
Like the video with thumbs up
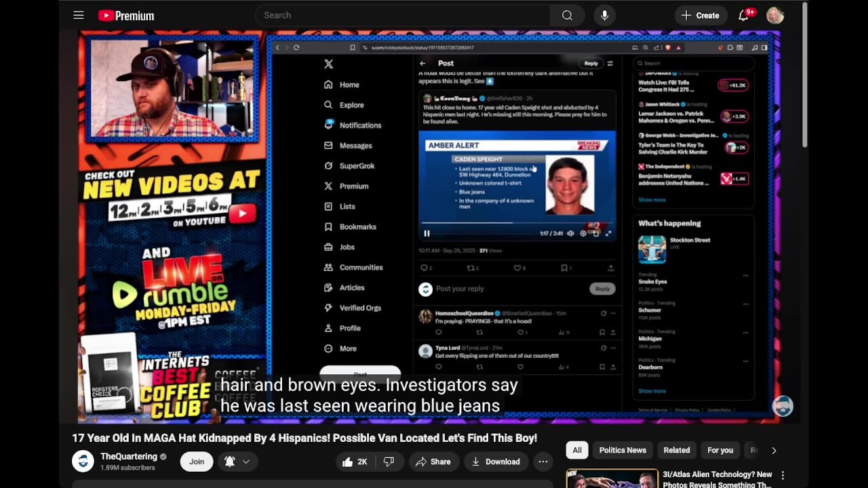pyautogui.click(x=355, y=462)
